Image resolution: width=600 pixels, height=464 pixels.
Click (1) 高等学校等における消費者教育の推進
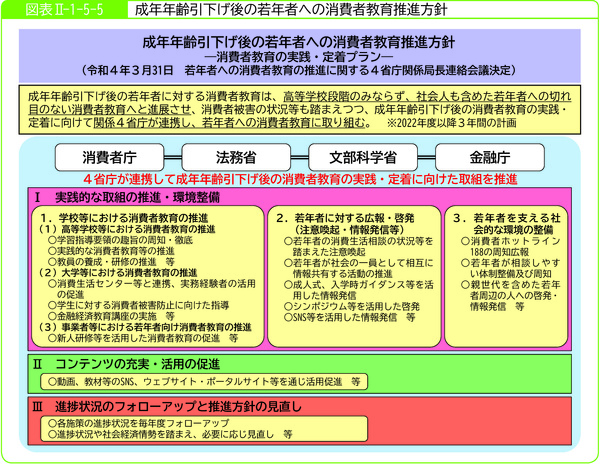pyautogui.click(x=127, y=229)
